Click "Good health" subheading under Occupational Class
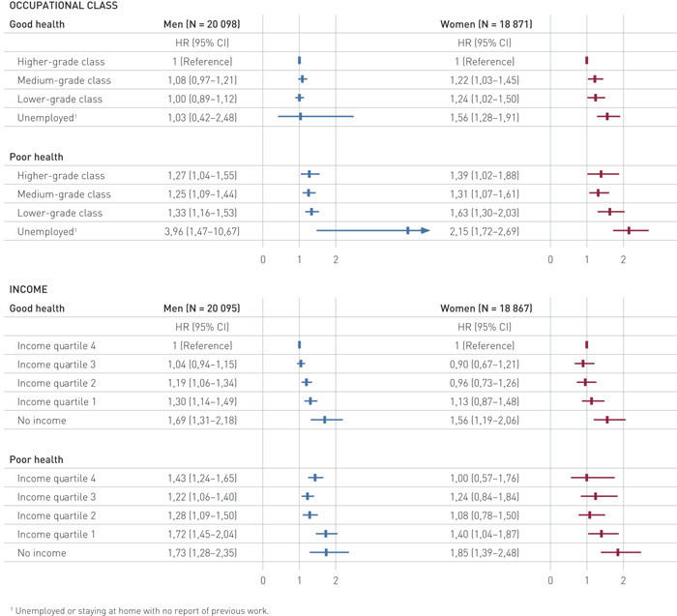The image size is (677, 616). coord(42,24)
